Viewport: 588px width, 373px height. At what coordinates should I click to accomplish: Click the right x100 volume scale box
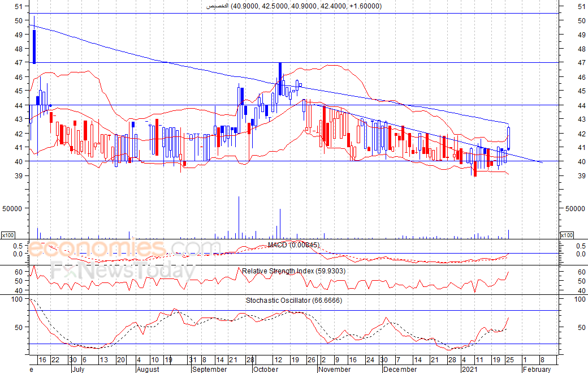click(567, 235)
